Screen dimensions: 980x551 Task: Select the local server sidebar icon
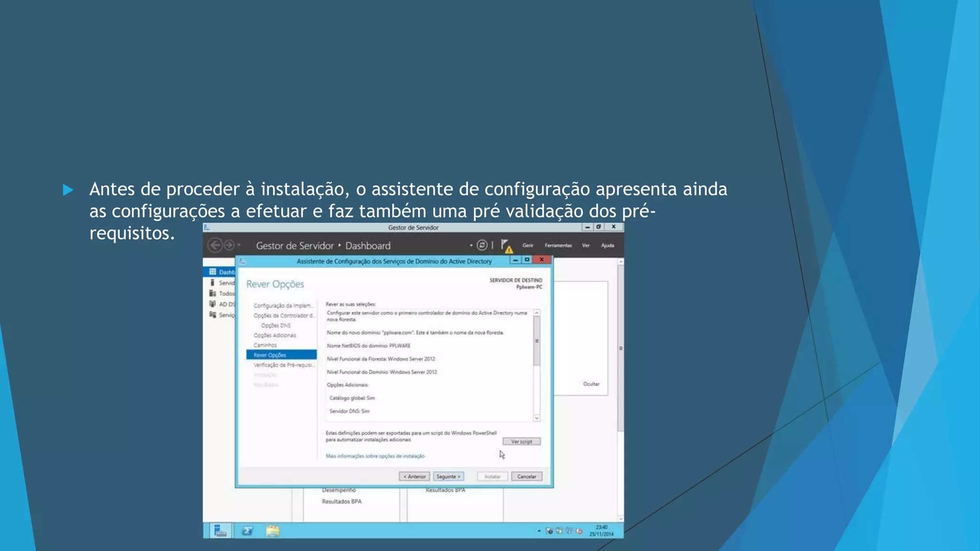click(x=212, y=283)
